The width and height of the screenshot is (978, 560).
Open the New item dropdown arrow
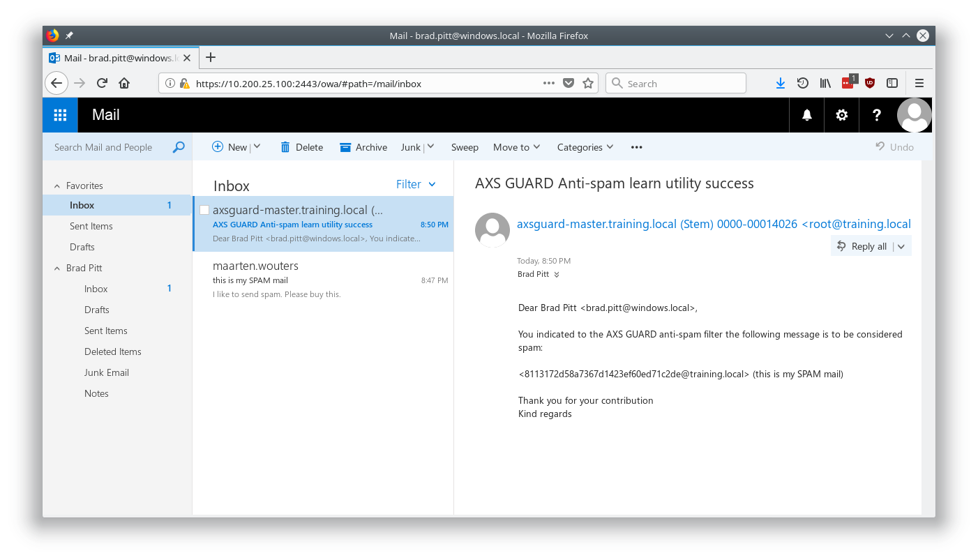pos(257,146)
